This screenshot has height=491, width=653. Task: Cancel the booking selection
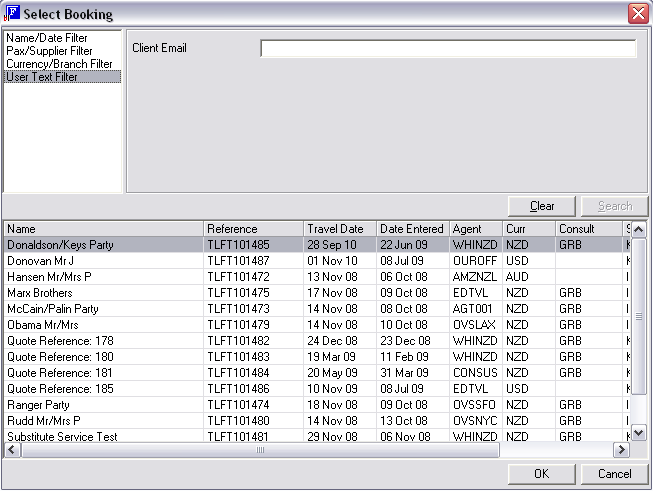614,474
